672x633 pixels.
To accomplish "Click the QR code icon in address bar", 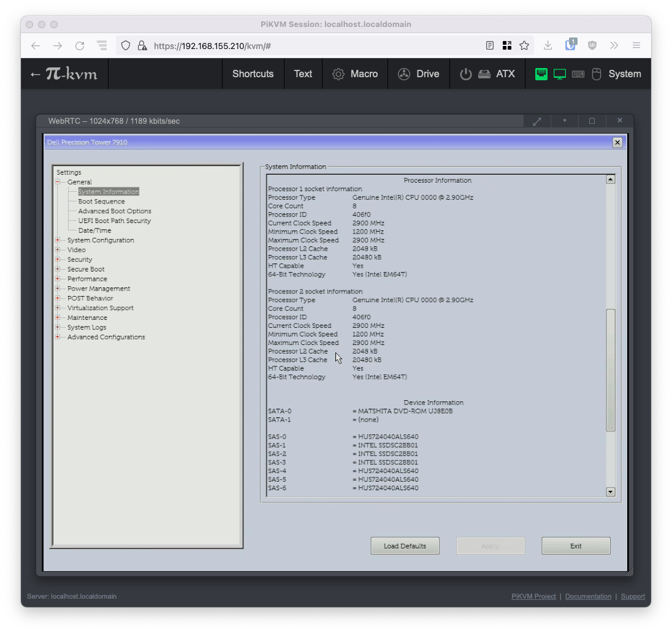I will pos(507,45).
